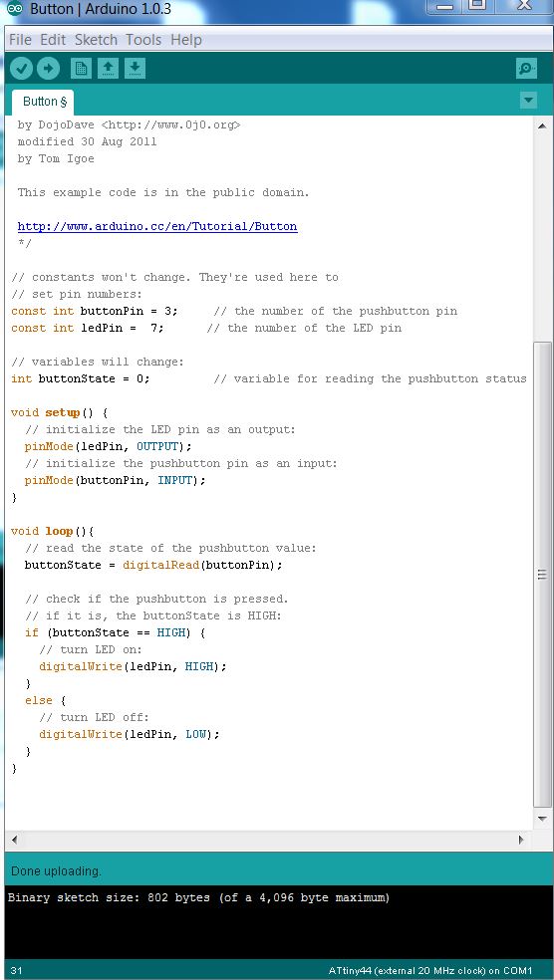Click the 'modified 30 Aug 2011' comment

pos(87,141)
